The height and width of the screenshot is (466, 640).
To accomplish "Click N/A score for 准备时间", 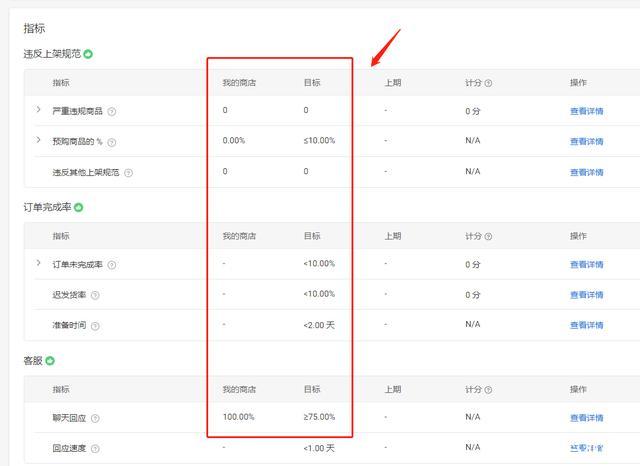I will (473, 324).
